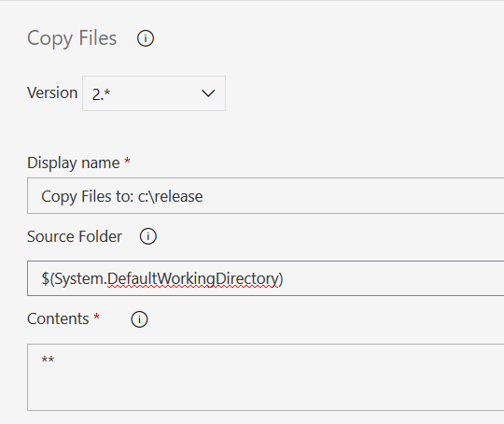Screen dimensions: 504x424
Task: Focus the Display name input field
Action: pyautogui.click(x=265, y=195)
